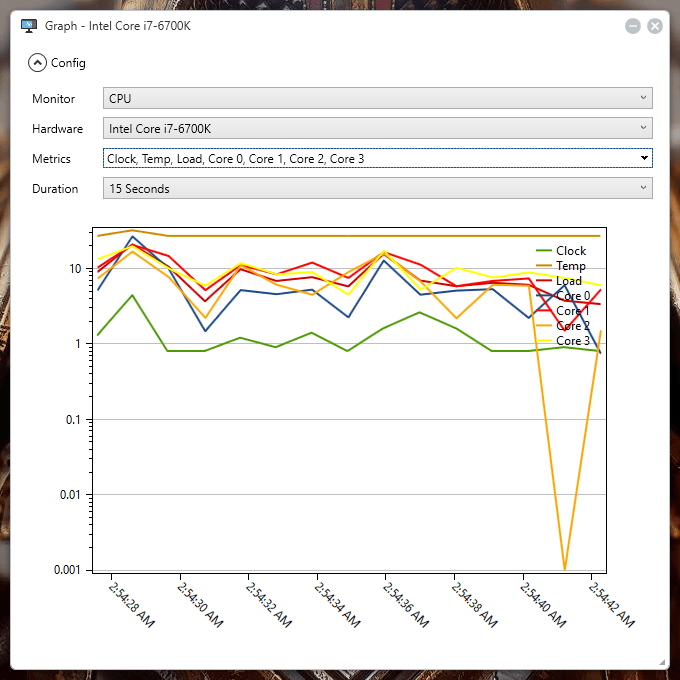Viewport: 680px width, 680px height.
Task: Click the Core 2 legend entry
Action: pyautogui.click(x=563, y=326)
